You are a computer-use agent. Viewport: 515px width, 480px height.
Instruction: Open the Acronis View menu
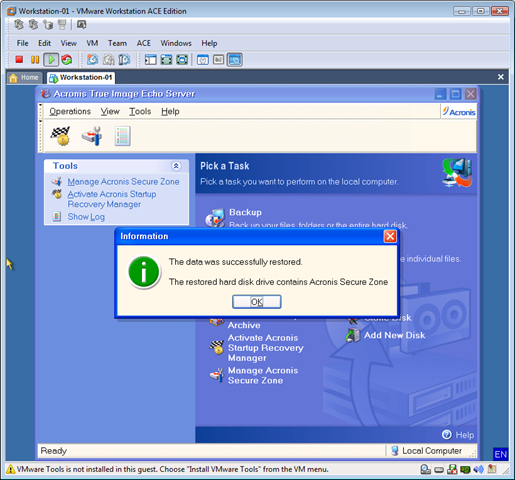coord(110,111)
